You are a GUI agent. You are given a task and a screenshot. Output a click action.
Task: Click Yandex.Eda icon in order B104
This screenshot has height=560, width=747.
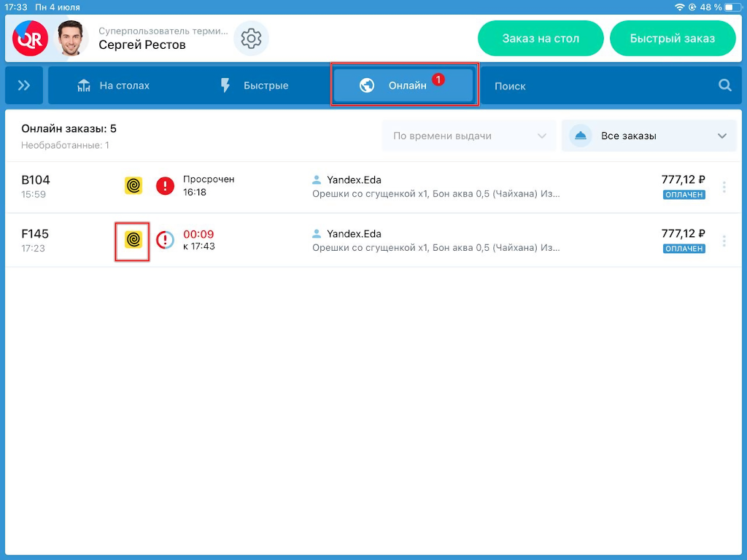coord(133,186)
